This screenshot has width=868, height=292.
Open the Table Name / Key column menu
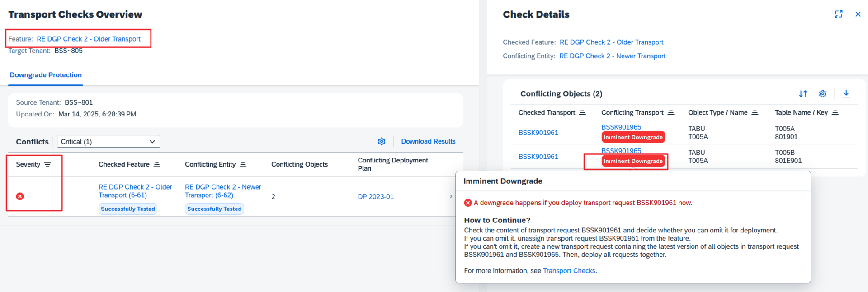pos(835,113)
